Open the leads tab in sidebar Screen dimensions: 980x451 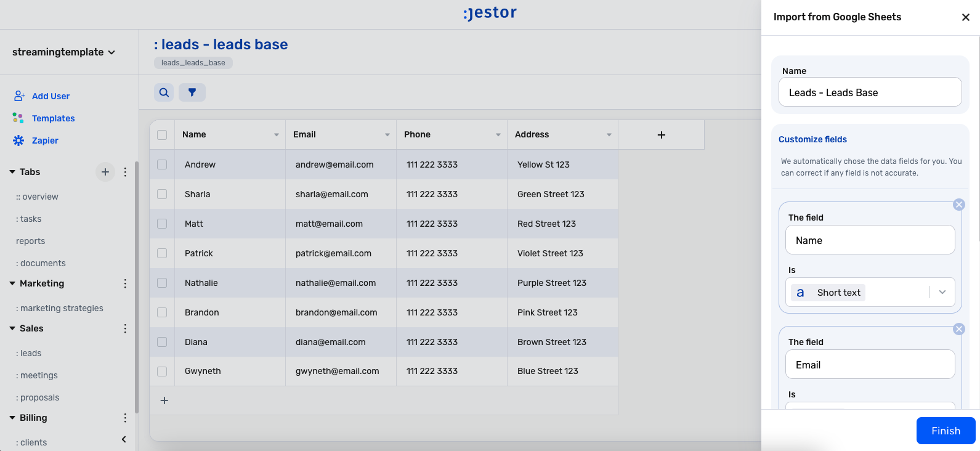[x=29, y=353]
